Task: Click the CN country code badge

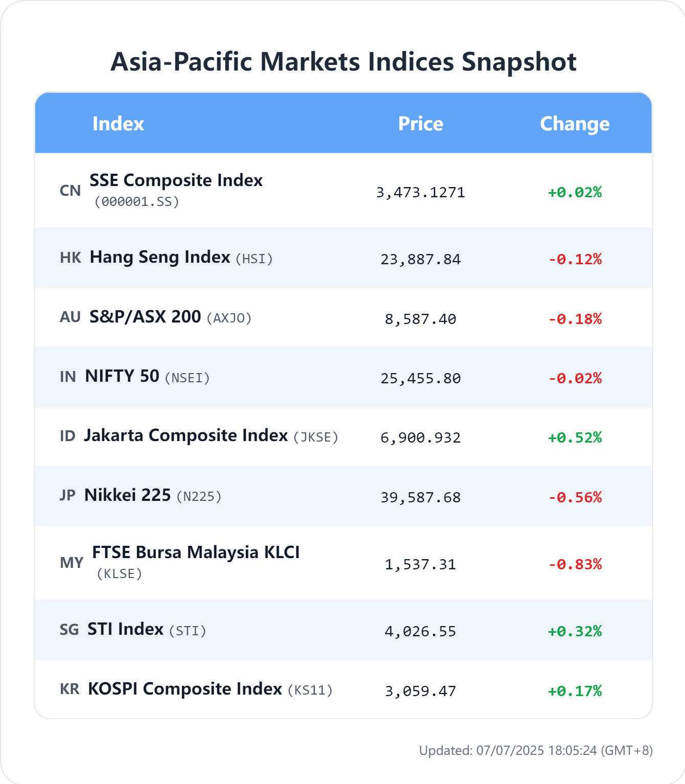Action: (x=71, y=191)
